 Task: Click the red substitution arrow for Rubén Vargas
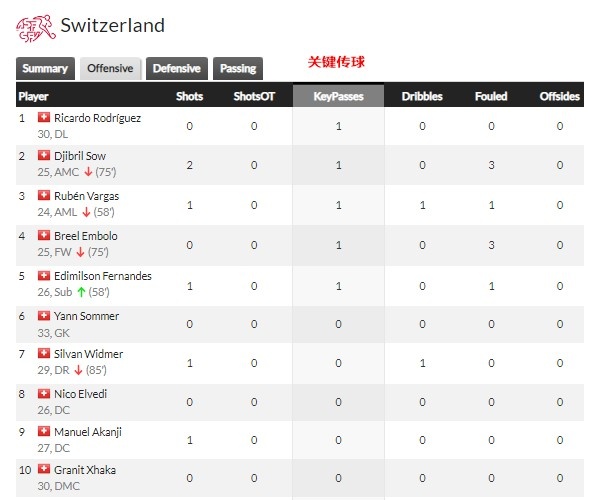point(86,212)
